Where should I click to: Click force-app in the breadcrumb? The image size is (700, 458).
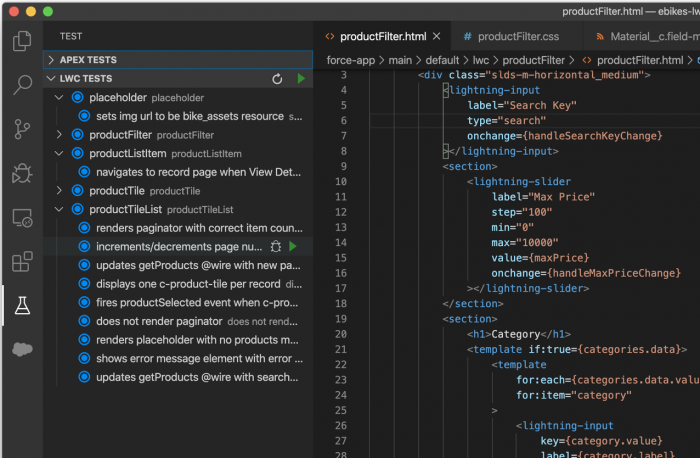tap(350, 60)
